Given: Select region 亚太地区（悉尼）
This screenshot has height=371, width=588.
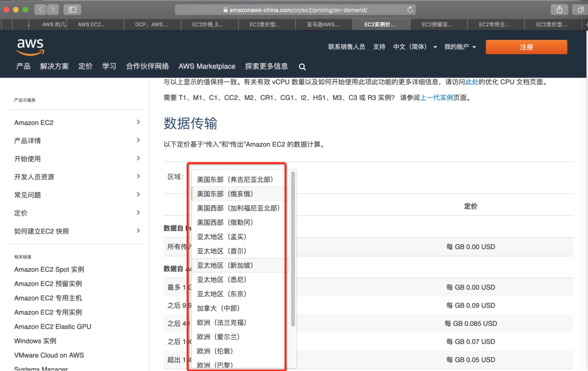Looking at the screenshot, I should pos(240,279).
